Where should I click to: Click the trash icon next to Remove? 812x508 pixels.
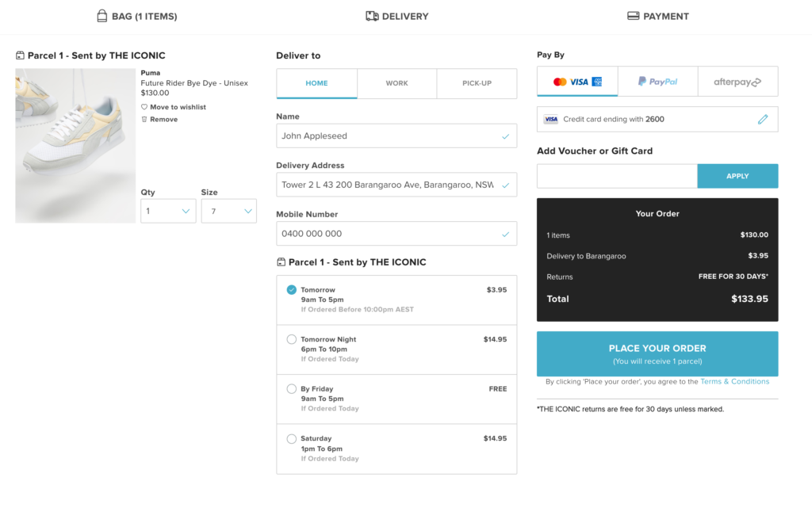[x=144, y=120]
